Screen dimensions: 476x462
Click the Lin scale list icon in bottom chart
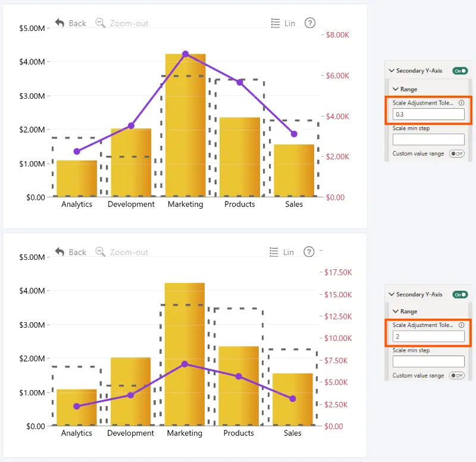point(274,252)
